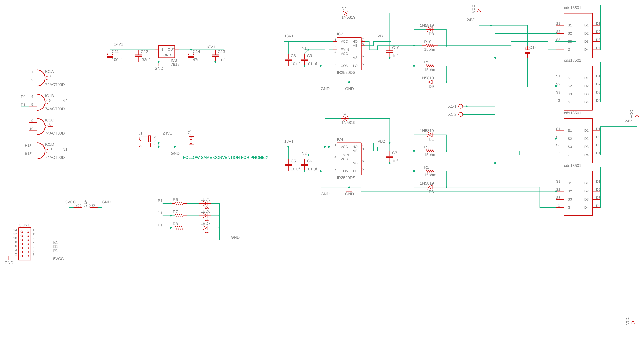Viewport: 644px width, 346px height.
Task: Click capacitor C15 symbol
Action: pos(527,52)
